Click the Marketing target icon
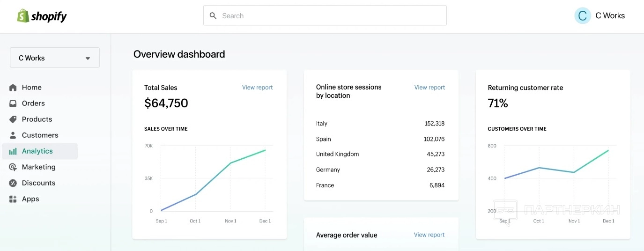The height and width of the screenshot is (251, 644). point(13,167)
